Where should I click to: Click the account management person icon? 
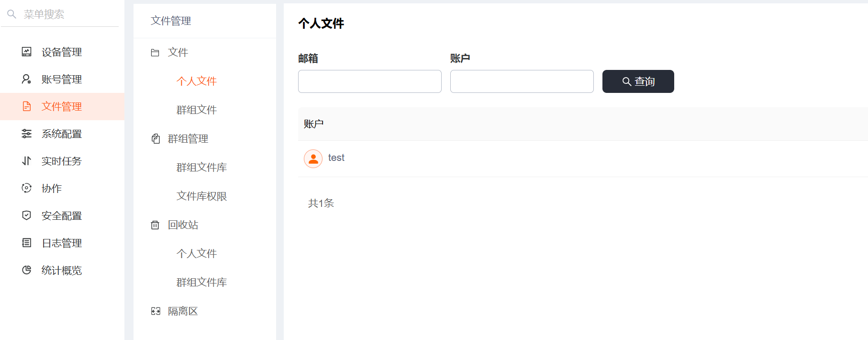click(27, 79)
